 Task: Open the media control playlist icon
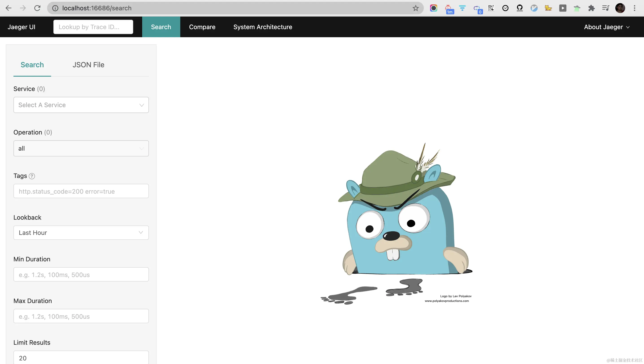point(605,8)
